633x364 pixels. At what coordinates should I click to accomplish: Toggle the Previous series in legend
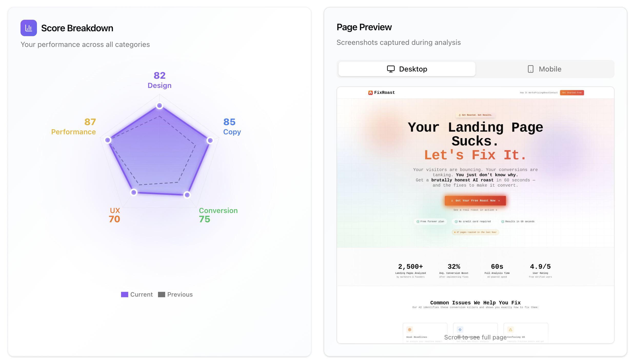[x=180, y=295]
